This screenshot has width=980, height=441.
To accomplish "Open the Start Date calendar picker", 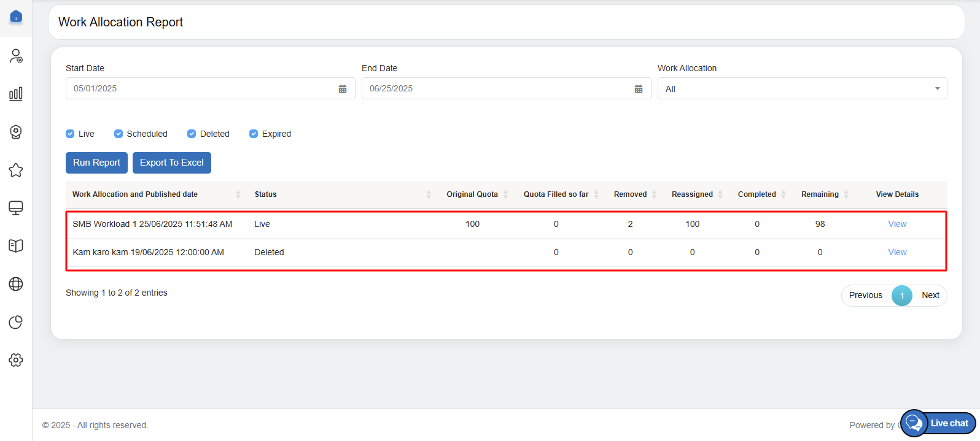I will tap(343, 89).
